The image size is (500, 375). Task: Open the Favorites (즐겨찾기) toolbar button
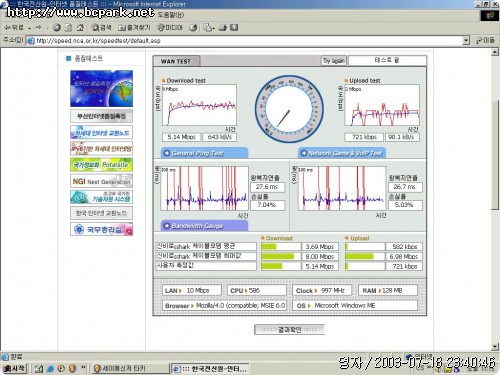click(x=134, y=28)
